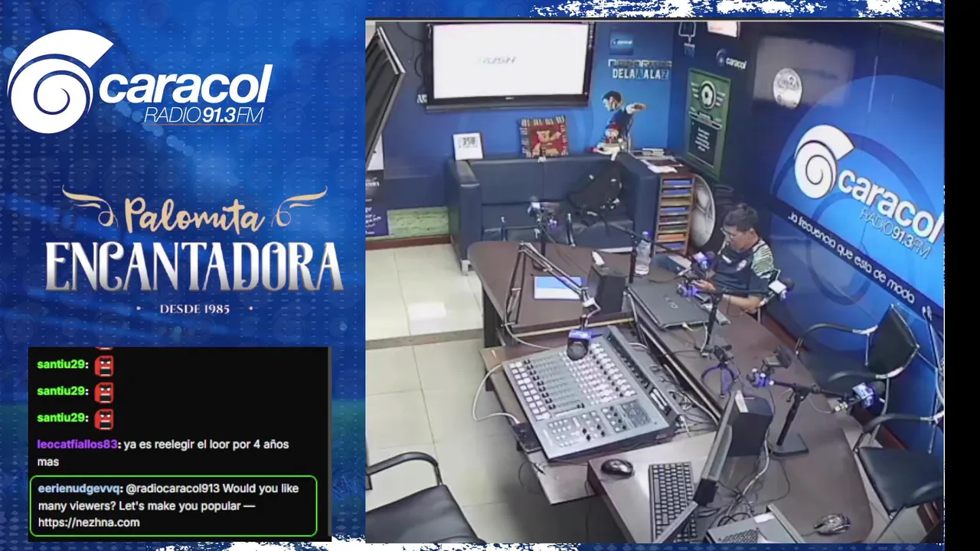The width and height of the screenshot is (980, 551).
Task: Select username leocatfiallos83 in chat
Action: (x=78, y=445)
